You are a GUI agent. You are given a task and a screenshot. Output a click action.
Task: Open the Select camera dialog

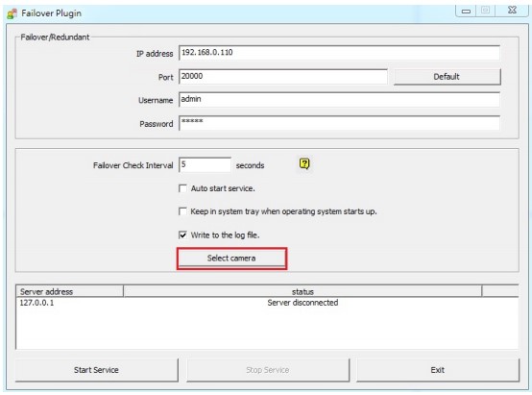[x=231, y=259]
